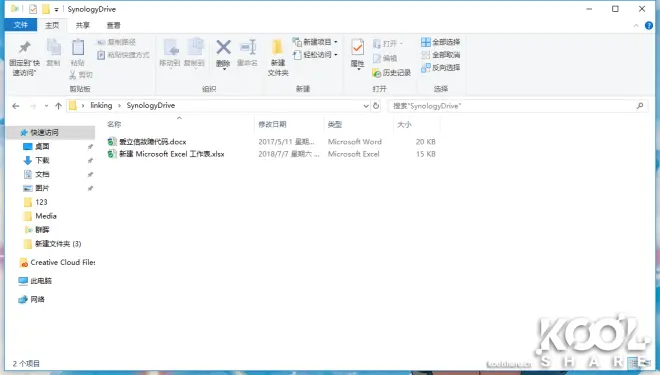
Task: Open the Open button dropdown arrow
Action: pyautogui.click(x=401, y=43)
